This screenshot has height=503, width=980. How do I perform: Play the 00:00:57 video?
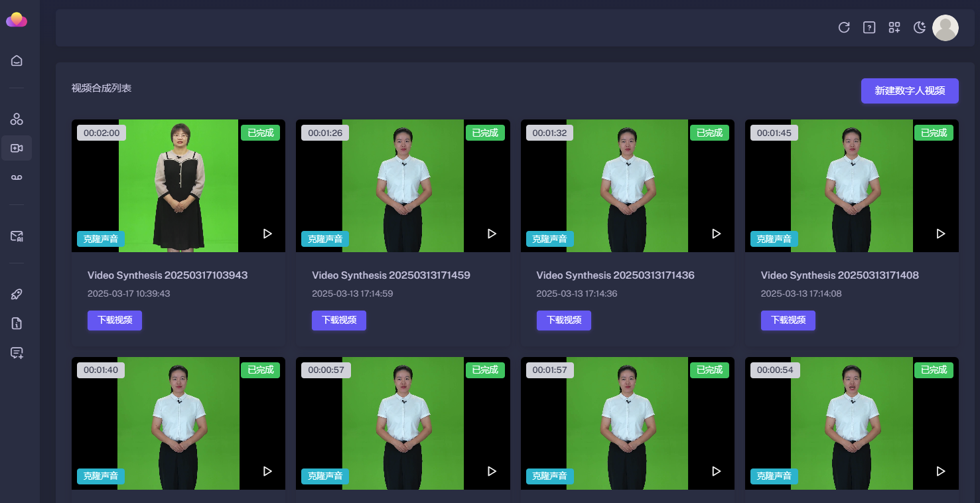[x=492, y=471]
